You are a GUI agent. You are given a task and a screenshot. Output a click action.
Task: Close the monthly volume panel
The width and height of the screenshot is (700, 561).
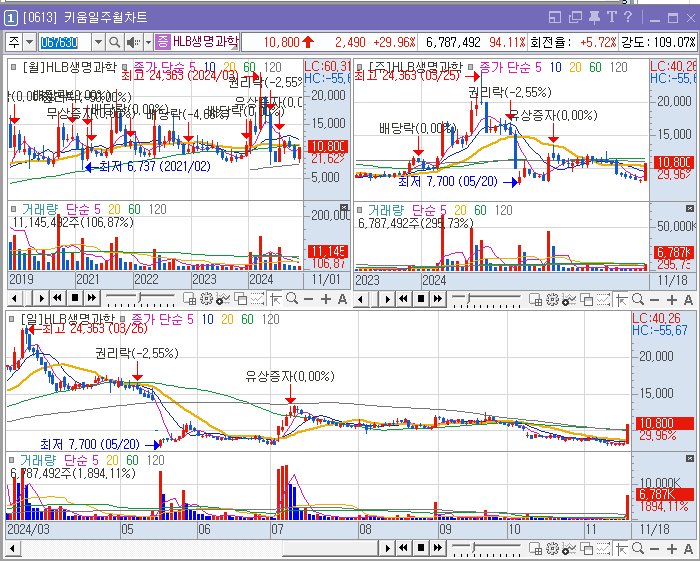(x=344, y=208)
